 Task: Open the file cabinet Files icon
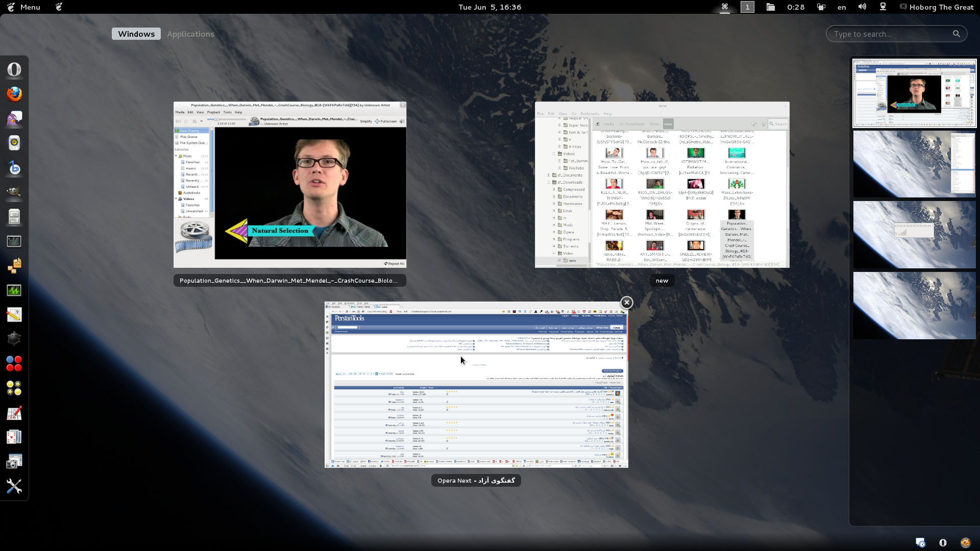click(14, 217)
